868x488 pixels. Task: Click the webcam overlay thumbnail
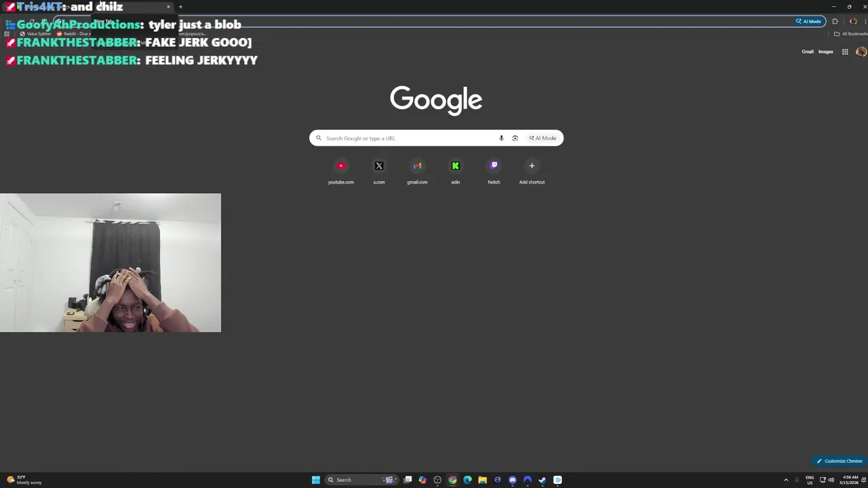(x=111, y=263)
